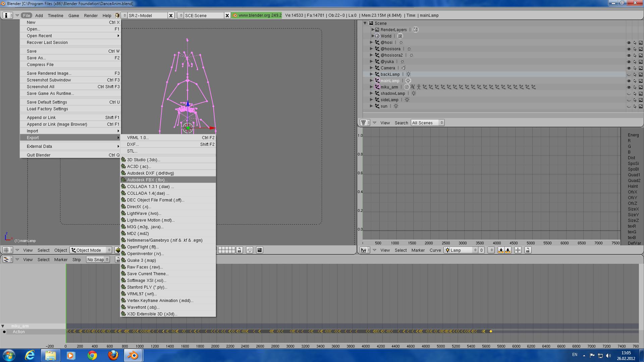Open the SR:2-Model screen selector dropdown
Screen dimensions: 644x362
point(125,15)
